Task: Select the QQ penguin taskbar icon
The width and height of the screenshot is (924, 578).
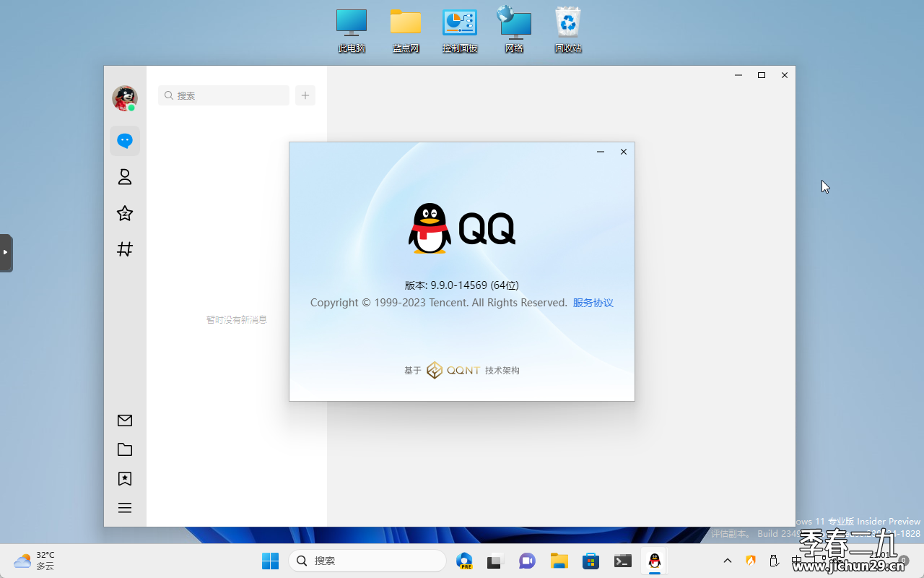Action: (x=655, y=561)
